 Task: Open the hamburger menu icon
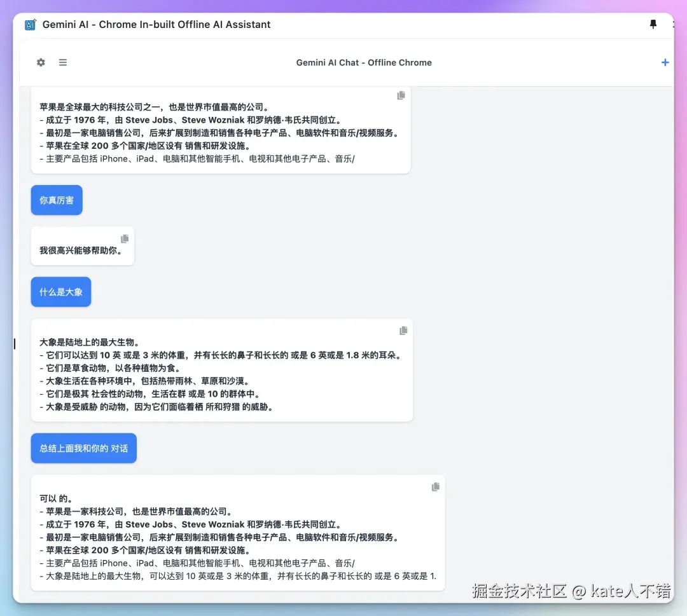click(x=62, y=62)
